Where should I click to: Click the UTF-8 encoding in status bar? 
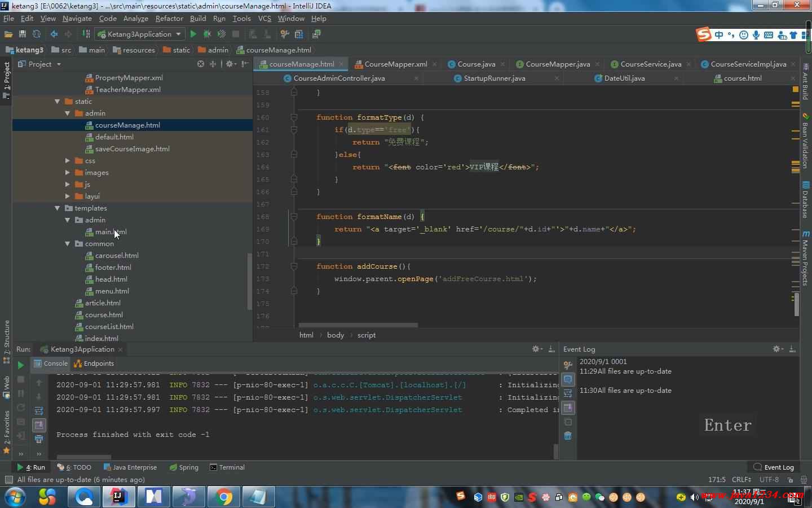[769, 480]
